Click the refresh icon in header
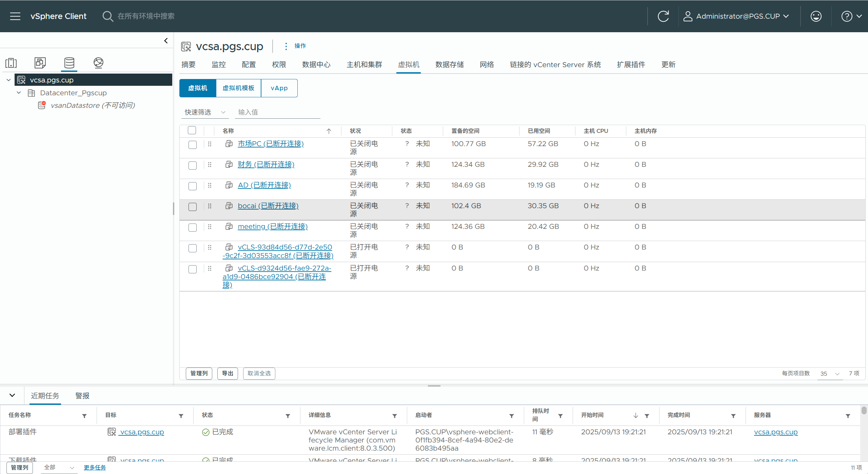 click(x=663, y=16)
